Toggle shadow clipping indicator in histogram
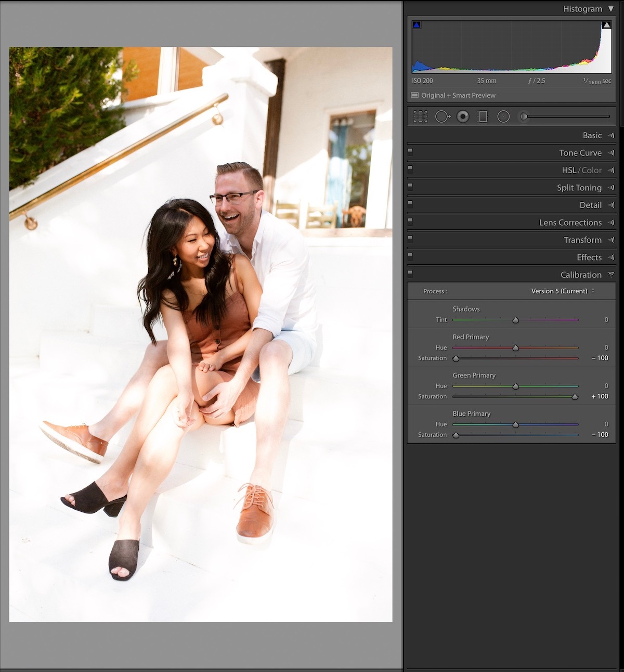Screen dimensions: 624x672 (417, 25)
